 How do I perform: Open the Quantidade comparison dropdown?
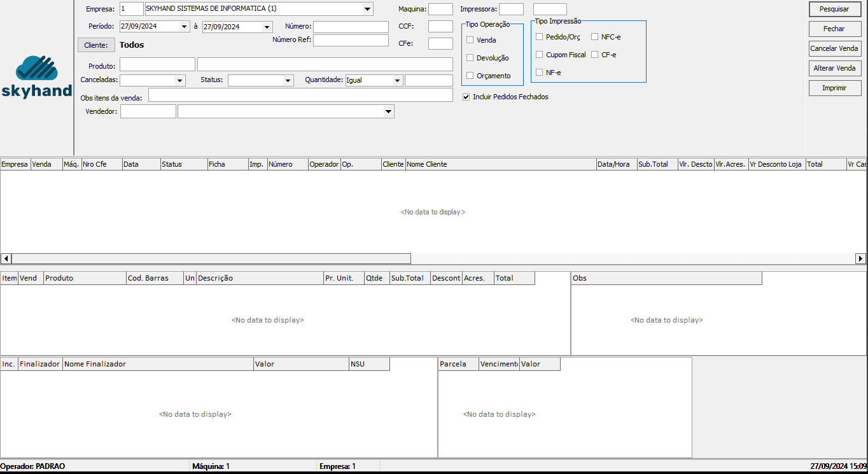point(397,81)
